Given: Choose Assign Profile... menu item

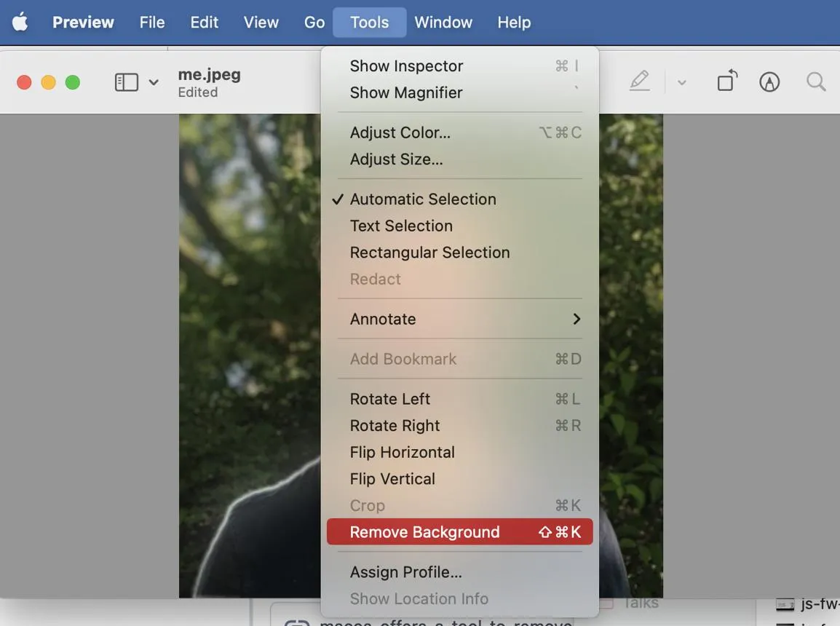Looking at the screenshot, I should coord(459,572).
